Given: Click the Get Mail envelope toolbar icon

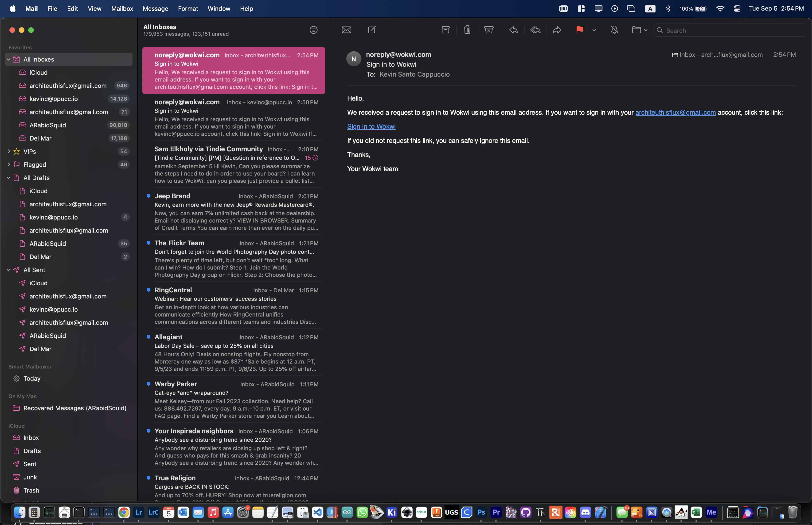Looking at the screenshot, I should tap(346, 30).
